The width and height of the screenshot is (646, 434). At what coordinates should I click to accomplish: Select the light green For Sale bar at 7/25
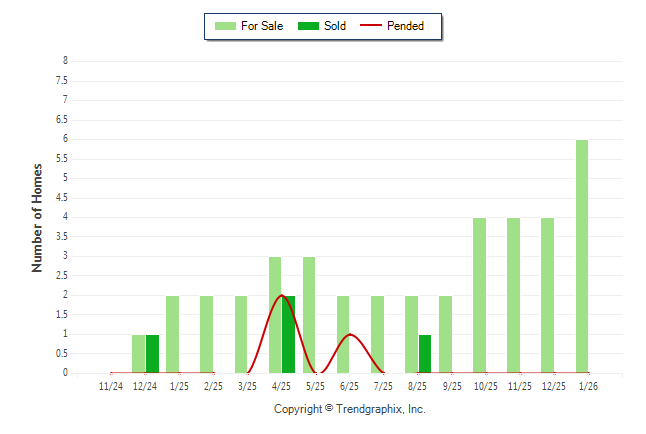tap(377, 334)
